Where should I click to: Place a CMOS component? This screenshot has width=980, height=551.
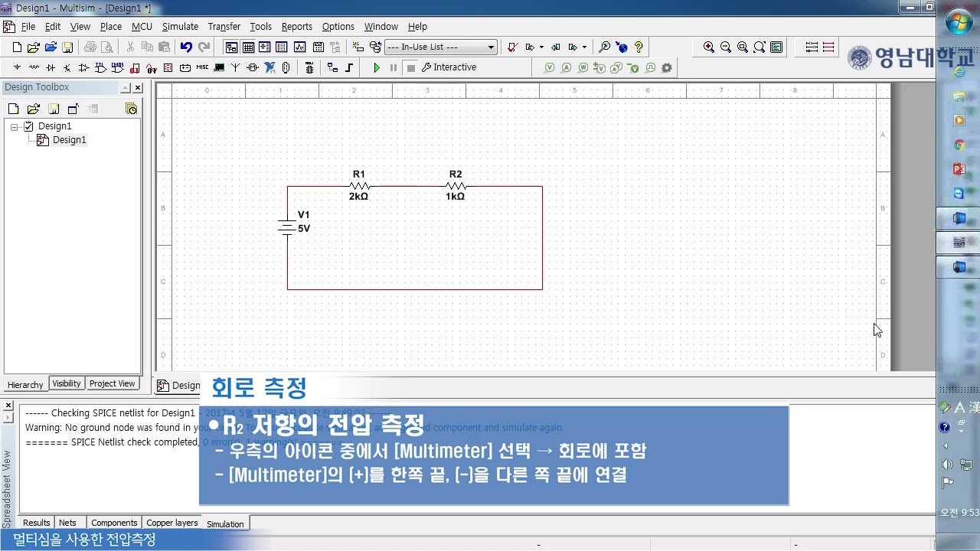(x=118, y=67)
